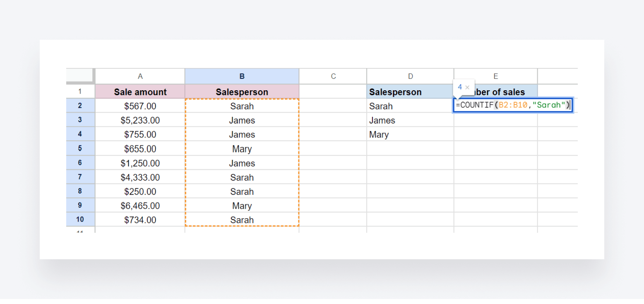The height and width of the screenshot is (304, 644).
Task: Select the $734.00 cell
Action: pyautogui.click(x=140, y=220)
